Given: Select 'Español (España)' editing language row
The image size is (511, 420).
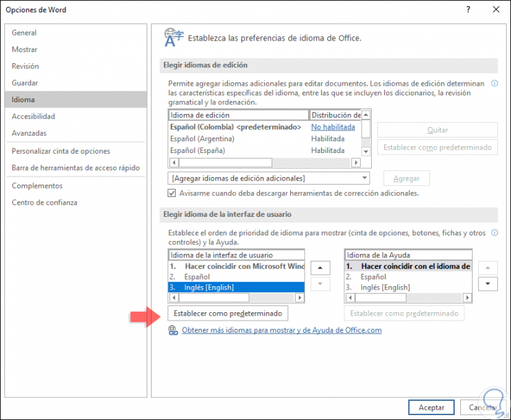Looking at the screenshot, I should (x=265, y=151).
